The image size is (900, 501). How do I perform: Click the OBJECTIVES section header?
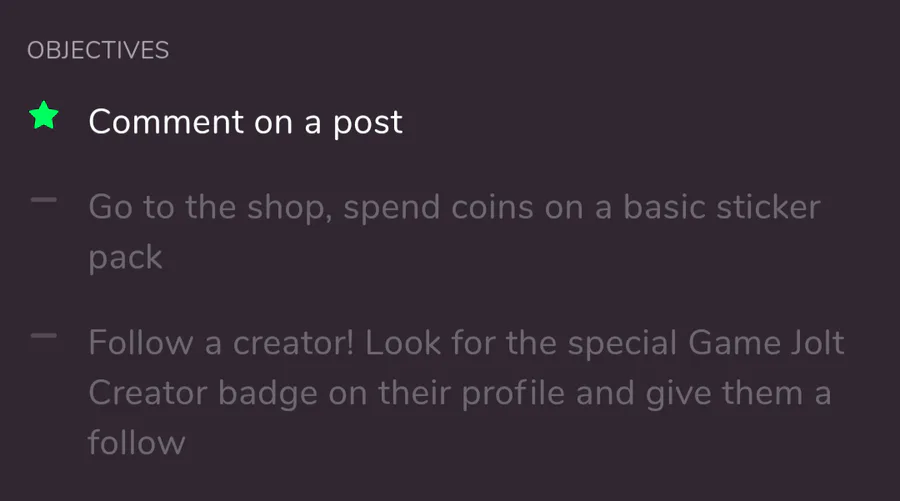click(98, 51)
